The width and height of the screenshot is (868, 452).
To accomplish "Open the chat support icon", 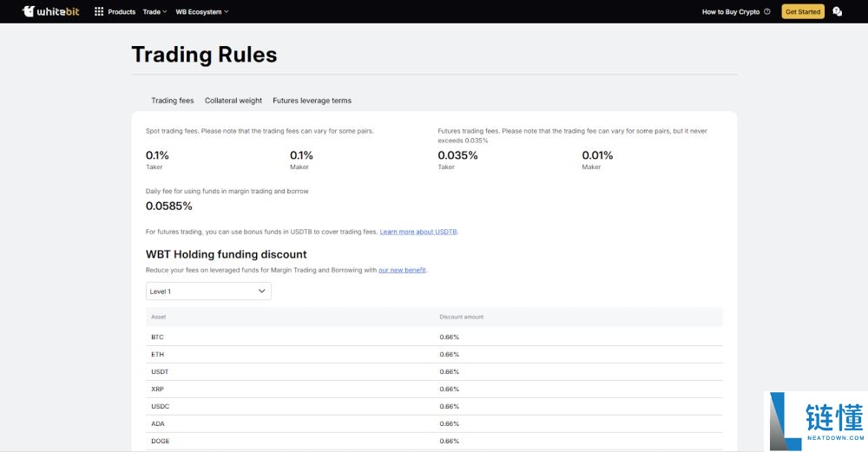I will (x=837, y=11).
